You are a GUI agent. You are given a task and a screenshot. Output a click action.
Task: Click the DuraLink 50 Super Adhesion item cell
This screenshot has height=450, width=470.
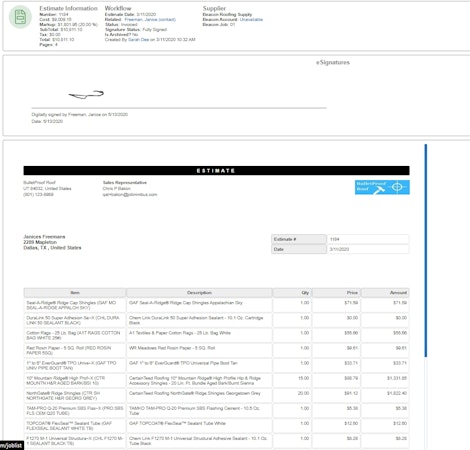[x=75, y=320]
